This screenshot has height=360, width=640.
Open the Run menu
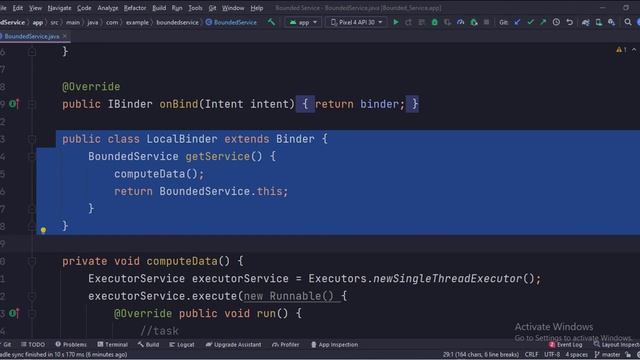(x=177, y=8)
